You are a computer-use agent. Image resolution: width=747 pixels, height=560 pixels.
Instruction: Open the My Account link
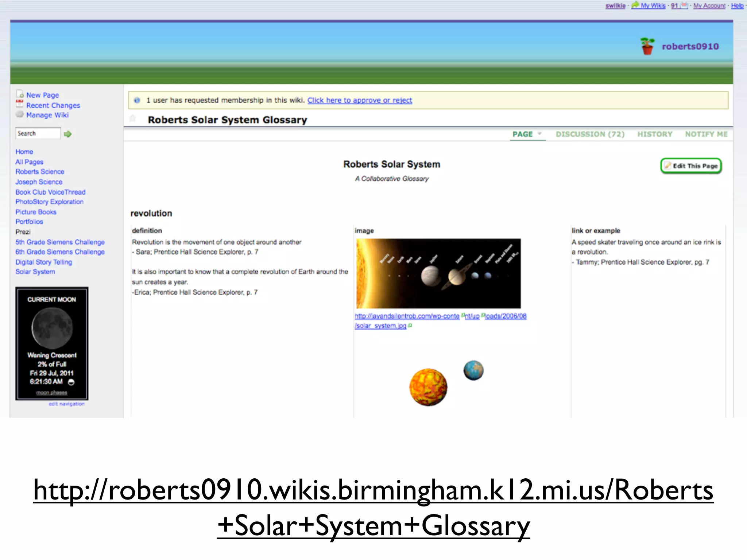point(709,5)
